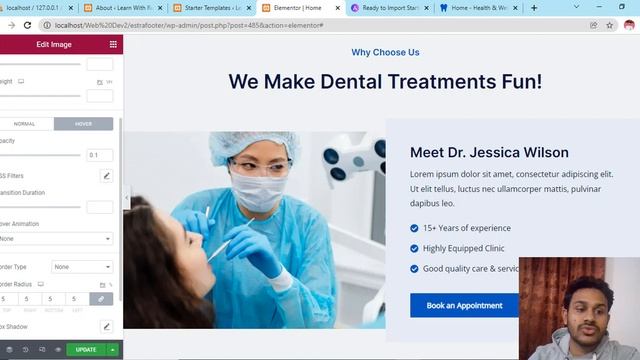Image resolution: width=640 pixels, height=360 pixels.
Task: Adjust the Opacity slider
Action: click(40, 155)
